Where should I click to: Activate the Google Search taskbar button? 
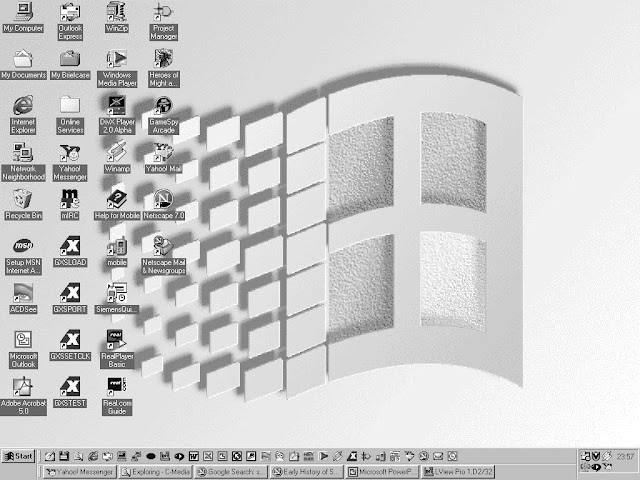(x=231, y=472)
